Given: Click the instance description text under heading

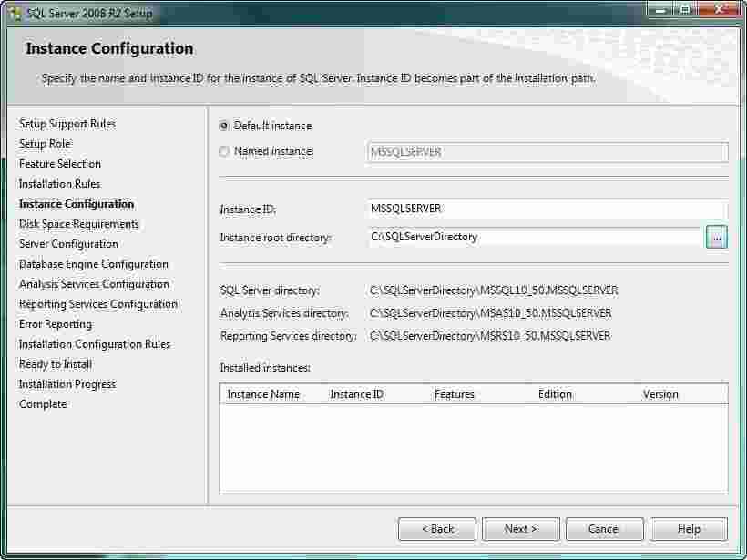Looking at the screenshot, I should [319, 78].
